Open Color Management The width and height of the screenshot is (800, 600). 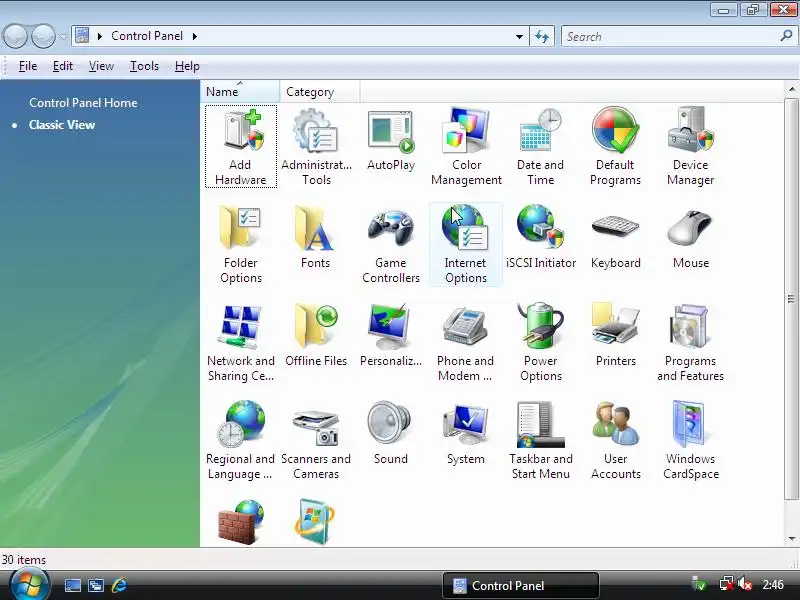[x=466, y=146]
